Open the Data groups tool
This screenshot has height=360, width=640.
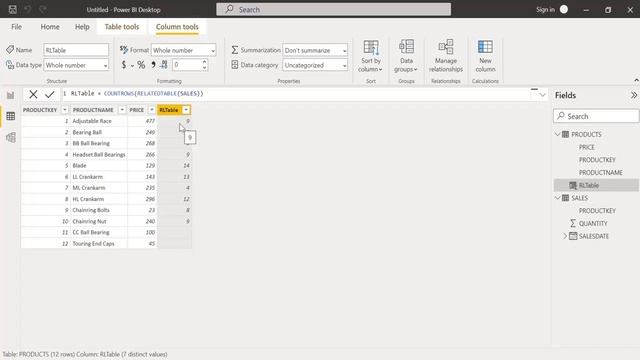406,57
